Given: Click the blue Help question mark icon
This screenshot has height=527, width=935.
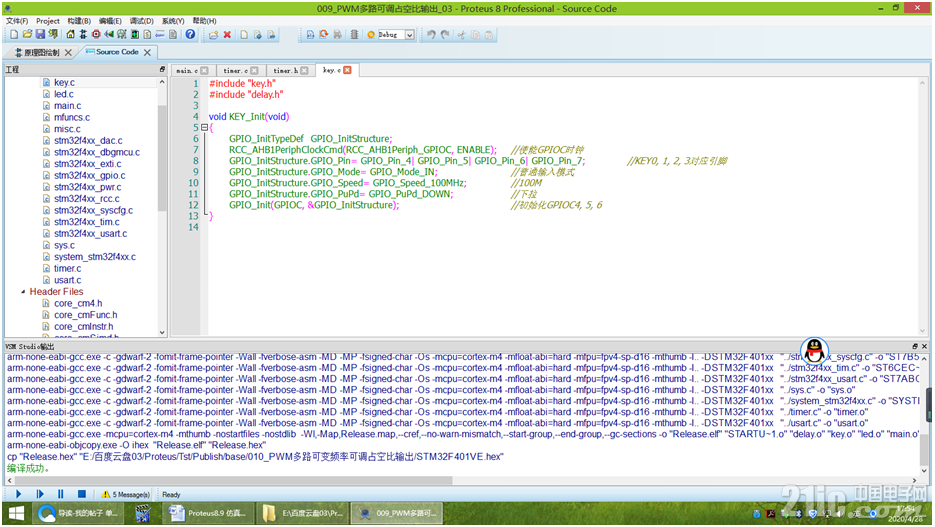Looking at the screenshot, I should click(x=190, y=35).
